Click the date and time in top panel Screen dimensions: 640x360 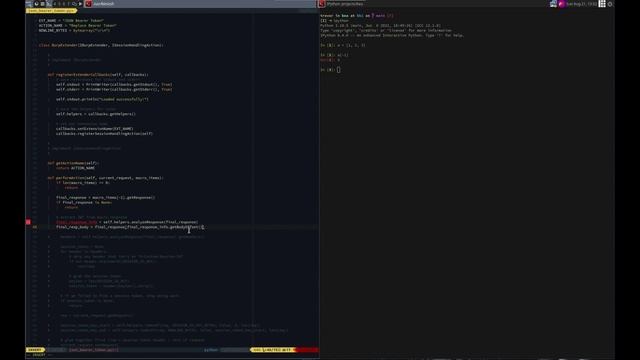581,4
